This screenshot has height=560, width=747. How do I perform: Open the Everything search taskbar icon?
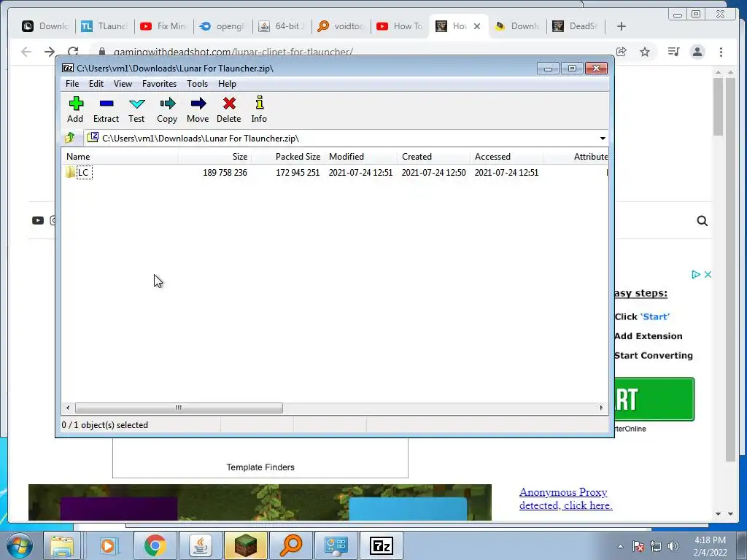tap(290, 545)
